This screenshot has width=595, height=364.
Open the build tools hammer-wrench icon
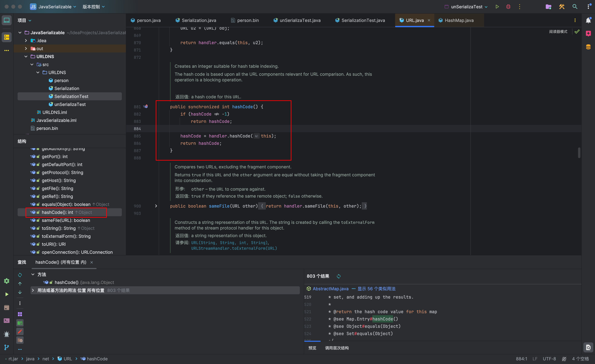562,7
